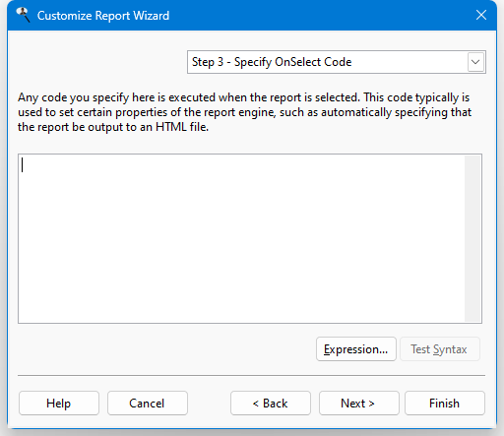Focus the empty OnSelect code text area
This screenshot has width=504, height=436.
241,238
